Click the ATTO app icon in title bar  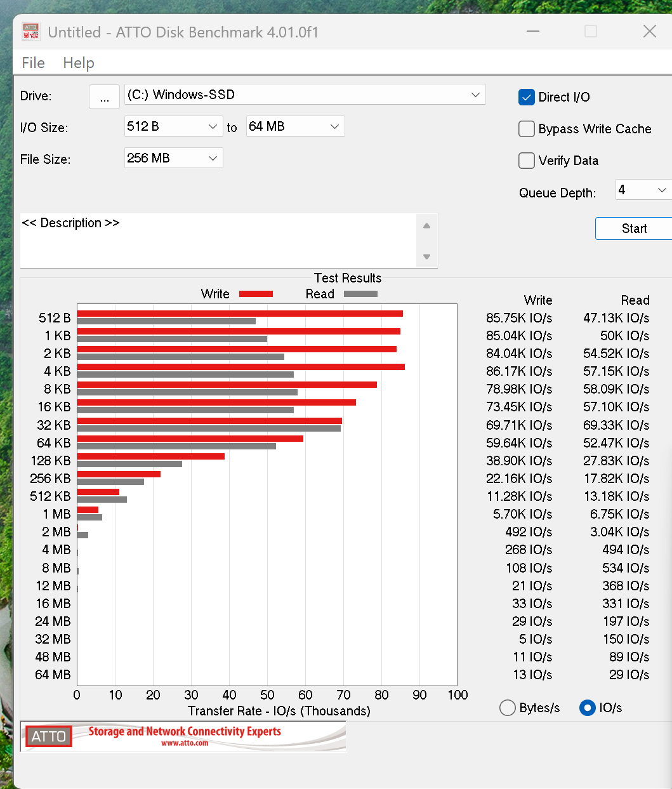tap(31, 32)
